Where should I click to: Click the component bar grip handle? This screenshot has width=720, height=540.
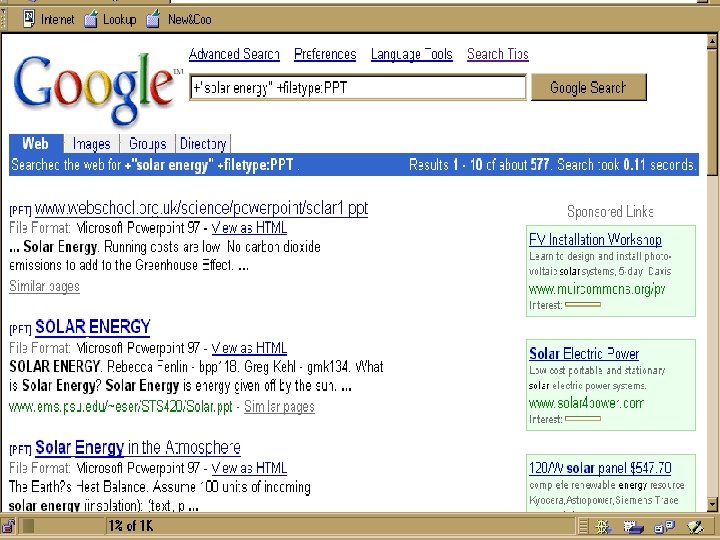583,527
